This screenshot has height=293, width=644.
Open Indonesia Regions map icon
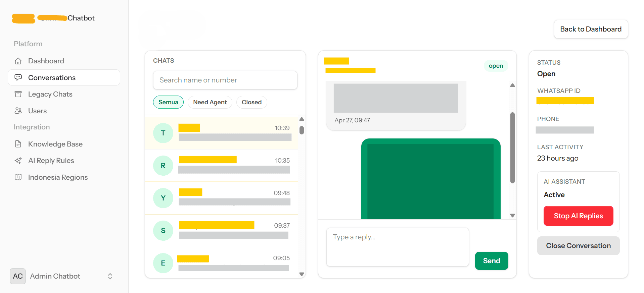pos(18,177)
